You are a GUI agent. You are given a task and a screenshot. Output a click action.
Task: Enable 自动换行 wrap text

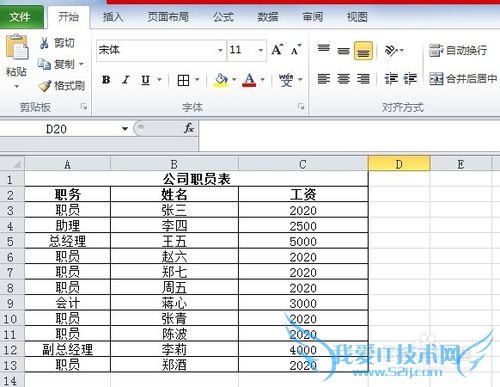(x=458, y=50)
